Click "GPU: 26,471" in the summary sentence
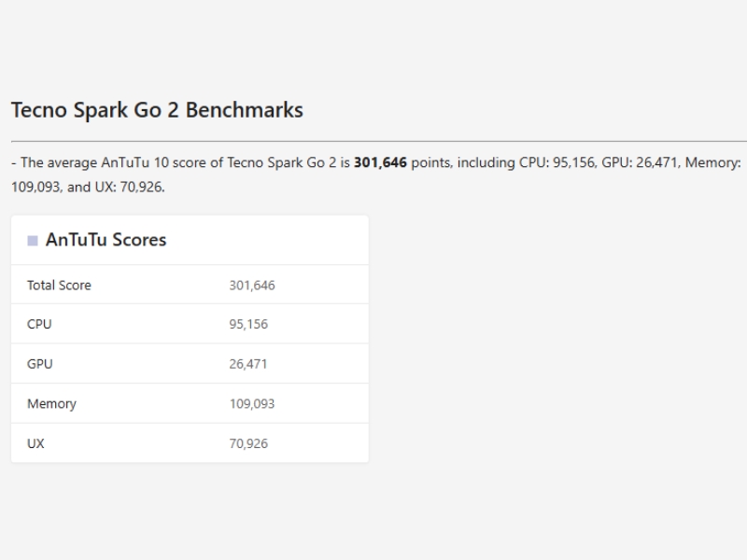747x560 pixels. pos(640,162)
